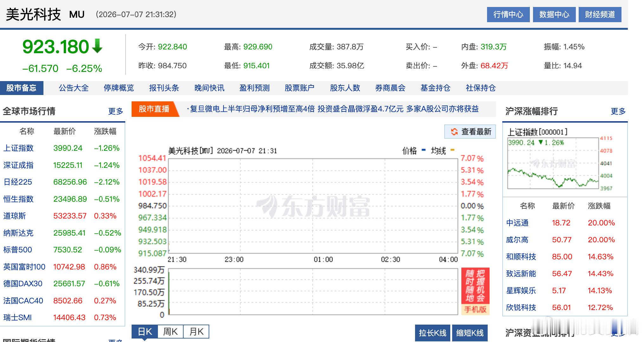Viewport: 644px width, 342px height.
Task: Click 更多 next to 全球市场行情
Action: coord(115,111)
